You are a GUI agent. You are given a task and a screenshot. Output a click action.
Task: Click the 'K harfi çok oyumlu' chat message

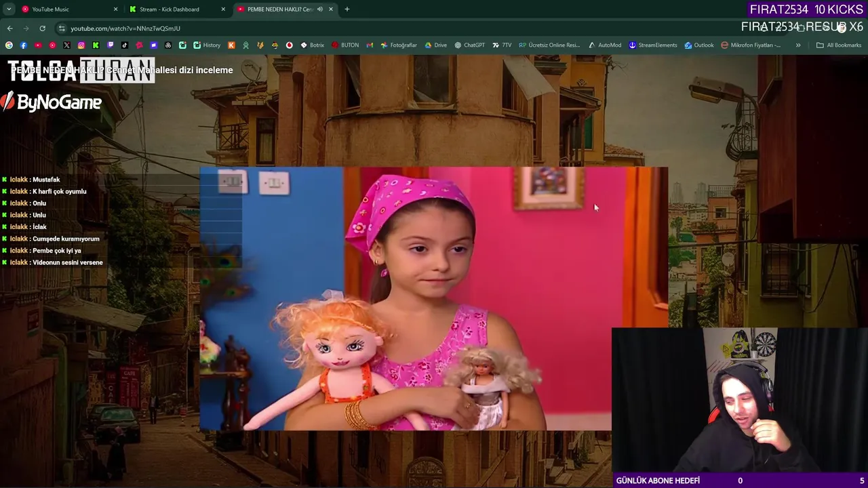pyautogui.click(x=59, y=191)
